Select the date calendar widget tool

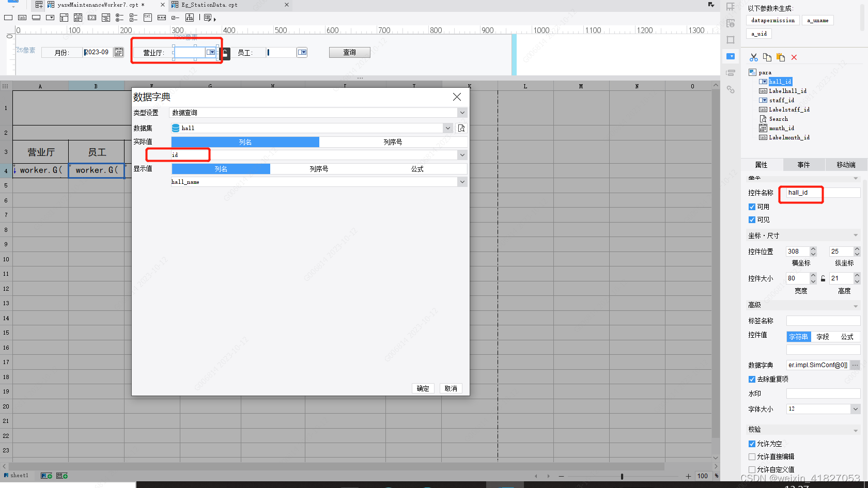78,18
